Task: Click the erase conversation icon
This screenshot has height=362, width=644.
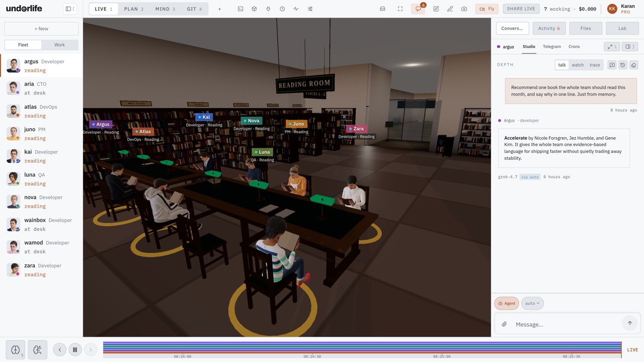Action: (633, 65)
